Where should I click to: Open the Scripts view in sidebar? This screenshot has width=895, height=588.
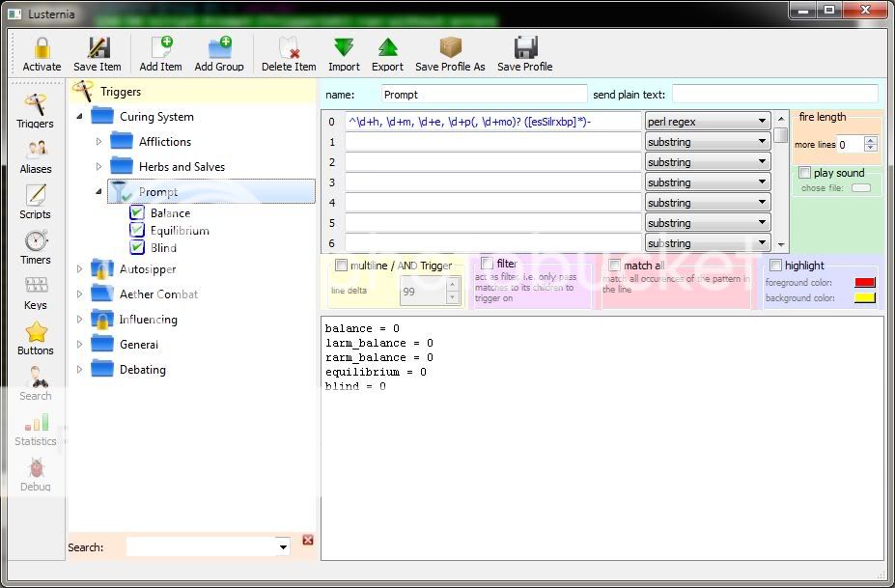pyautogui.click(x=36, y=202)
